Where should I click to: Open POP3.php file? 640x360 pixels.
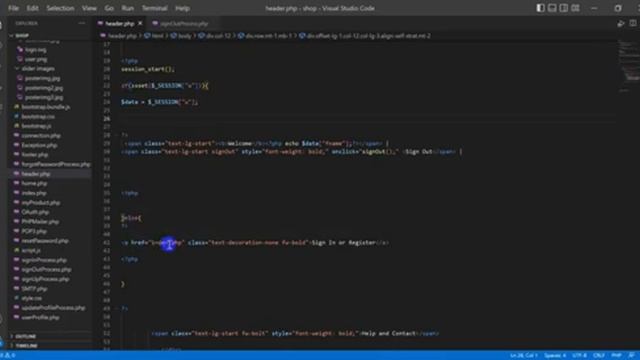pyautogui.click(x=34, y=231)
